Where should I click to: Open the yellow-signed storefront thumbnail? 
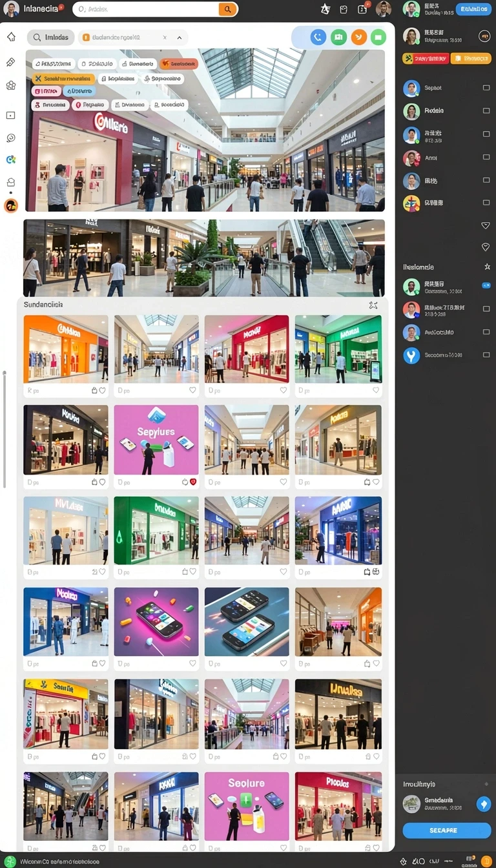coord(66,714)
